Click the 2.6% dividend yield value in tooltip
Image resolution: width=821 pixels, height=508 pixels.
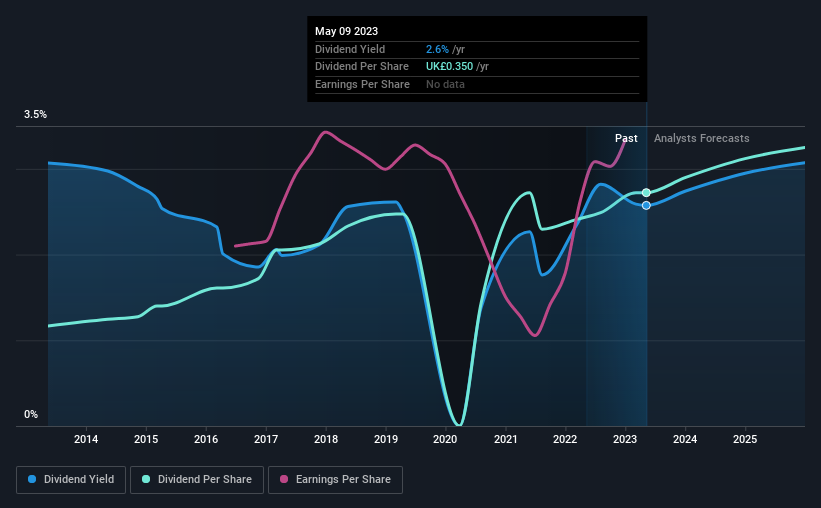point(437,49)
